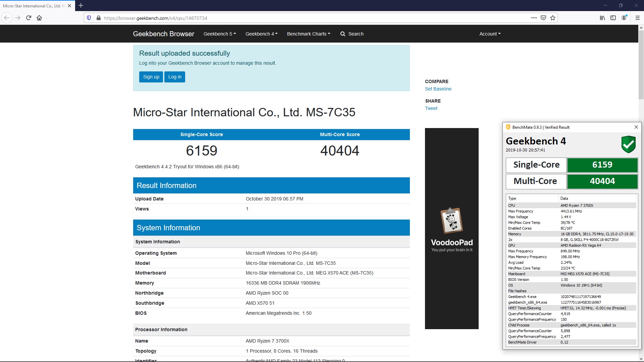Open the tracking protection shield icon
Screen dimensions: 644x362
[89, 18]
